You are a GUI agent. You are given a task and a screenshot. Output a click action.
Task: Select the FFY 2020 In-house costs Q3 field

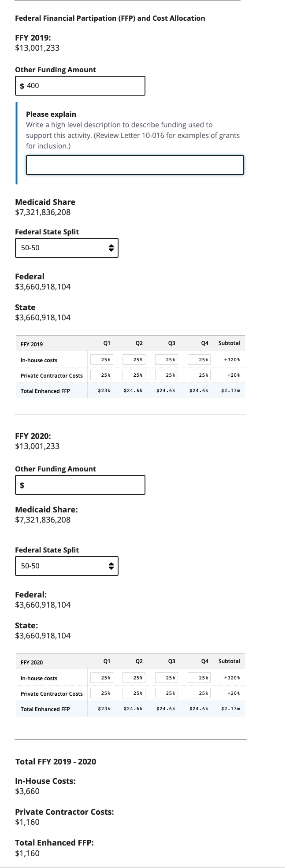[167, 678]
